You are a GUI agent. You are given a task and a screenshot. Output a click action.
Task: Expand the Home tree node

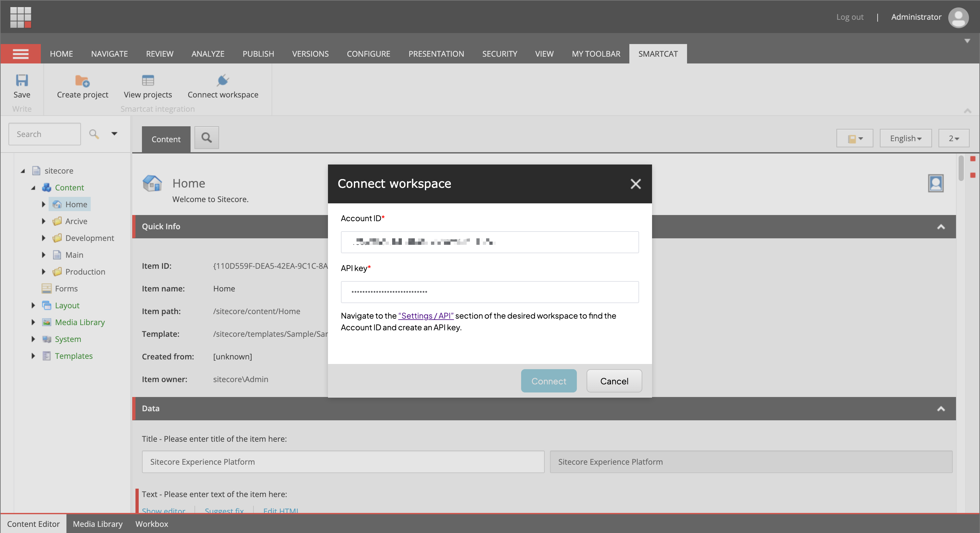[x=43, y=205]
